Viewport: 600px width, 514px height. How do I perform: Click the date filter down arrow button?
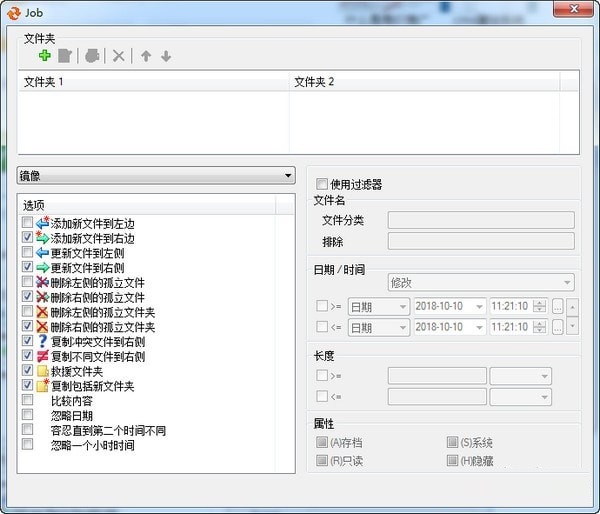point(572,326)
